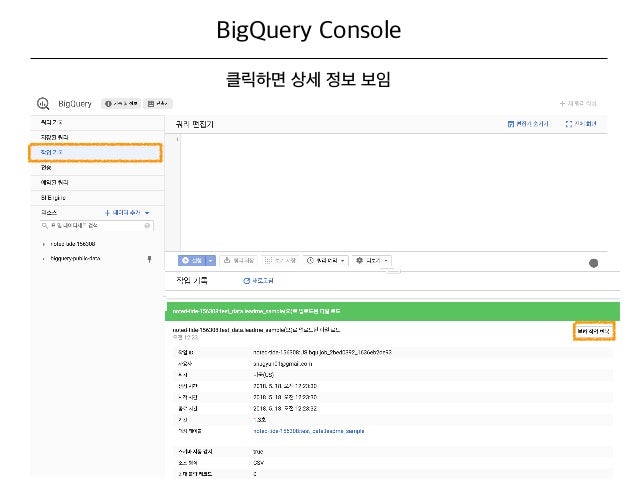Open the Schedule query clock dropdown
This screenshot has height=479, width=638.
coord(326,260)
